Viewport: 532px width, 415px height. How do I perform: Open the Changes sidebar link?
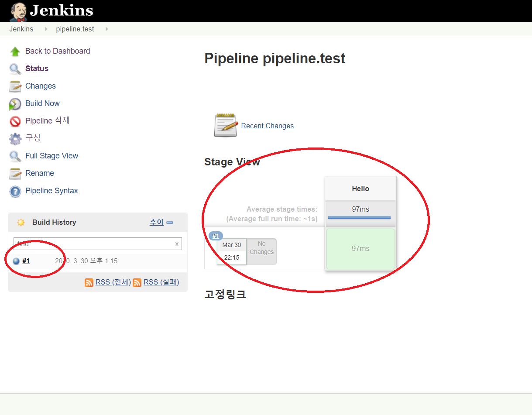(x=41, y=86)
